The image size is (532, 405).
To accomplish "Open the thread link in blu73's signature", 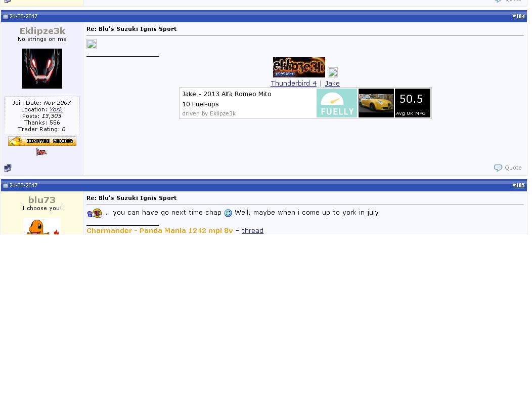I will point(252,231).
